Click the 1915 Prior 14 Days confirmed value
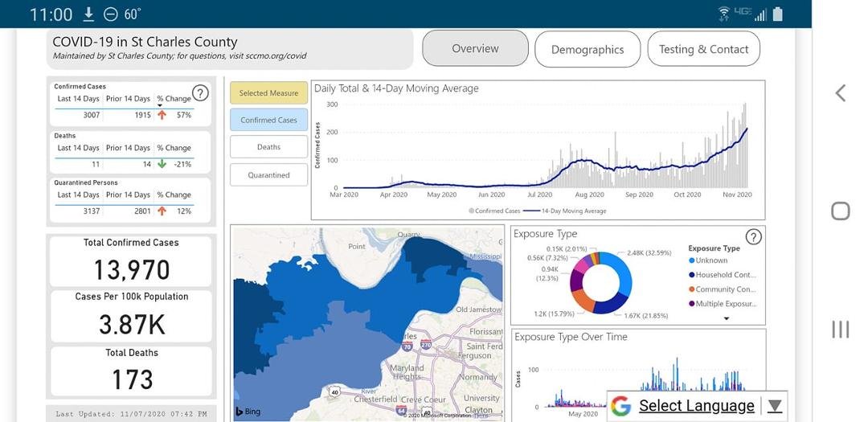The height and width of the screenshot is (422, 868). tap(141, 115)
